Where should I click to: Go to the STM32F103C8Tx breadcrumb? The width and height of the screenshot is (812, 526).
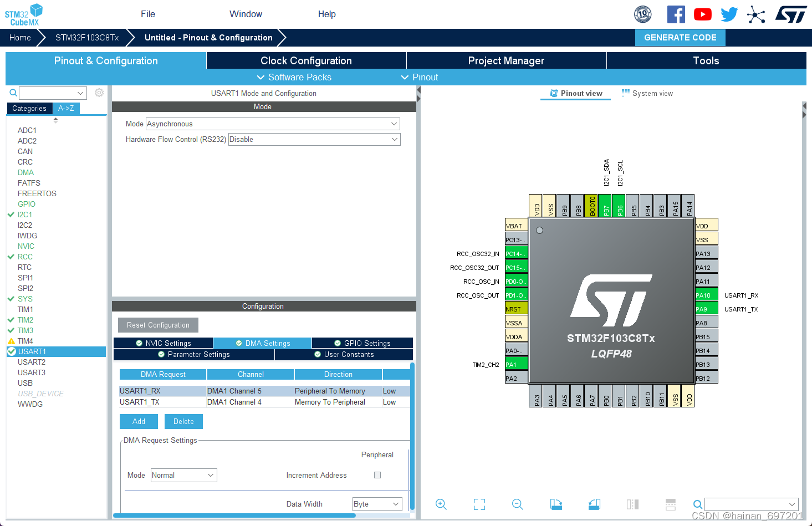87,37
